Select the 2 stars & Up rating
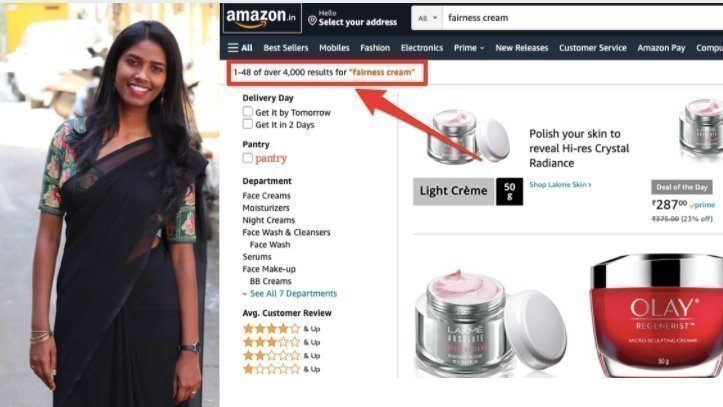Screen dimensions: 723x407 [x=281, y=355]
